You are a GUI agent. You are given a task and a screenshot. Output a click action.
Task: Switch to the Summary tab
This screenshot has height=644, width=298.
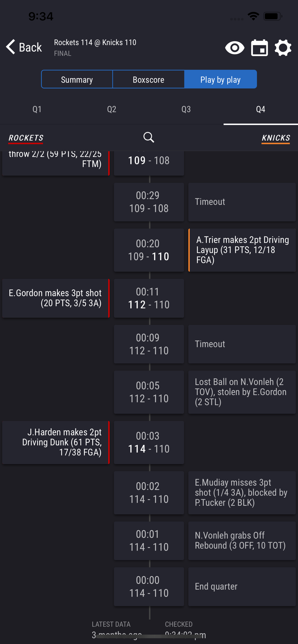tap(77, 80)
